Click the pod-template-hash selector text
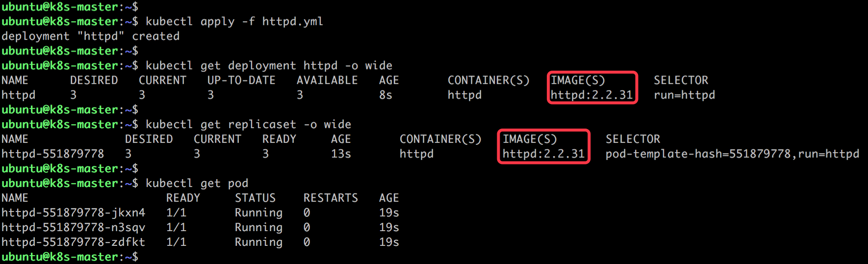Screen dimensions: 868x264 click(x=732, y=154)
